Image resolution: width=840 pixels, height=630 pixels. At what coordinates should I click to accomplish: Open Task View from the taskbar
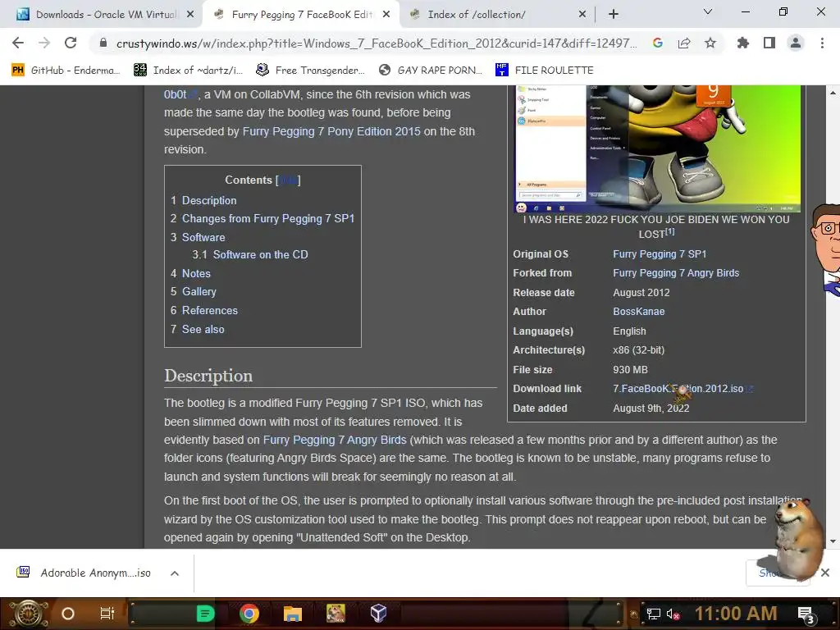107,614
